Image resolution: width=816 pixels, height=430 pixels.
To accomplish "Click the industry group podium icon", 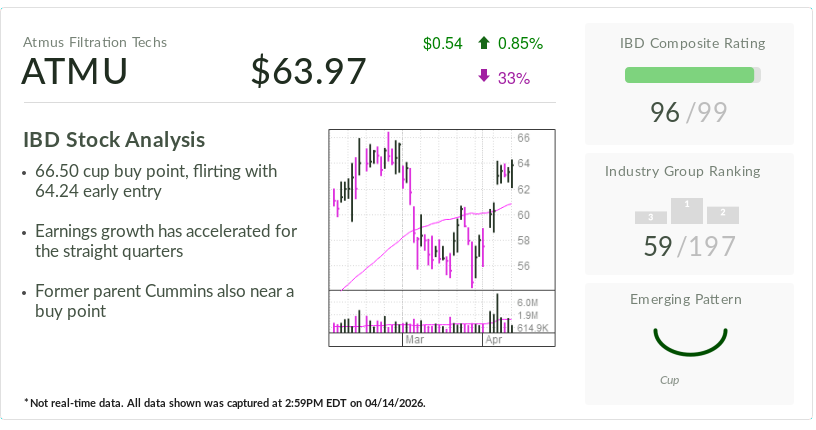I will [x=687, y=211].
